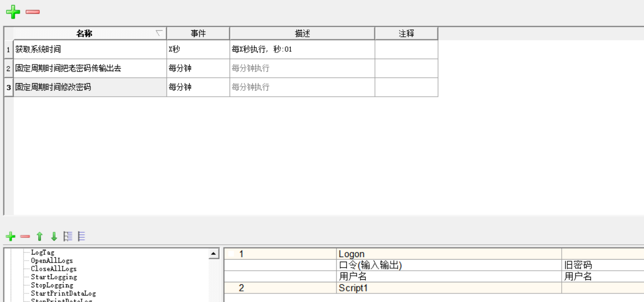
Task: Move function down with green down arrow
Action: point(54,236)
